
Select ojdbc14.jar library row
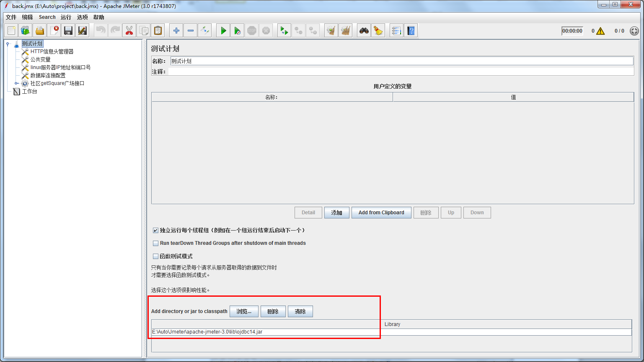(x=392, y=332)
